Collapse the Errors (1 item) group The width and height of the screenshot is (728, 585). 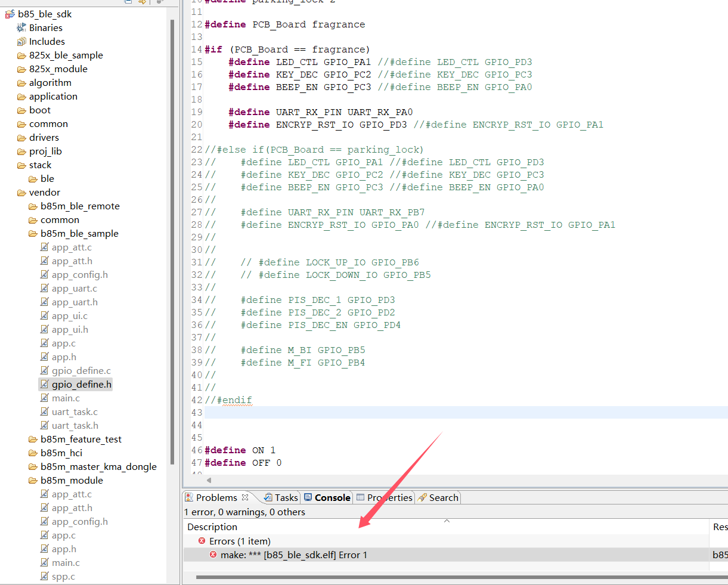point(240,541)
